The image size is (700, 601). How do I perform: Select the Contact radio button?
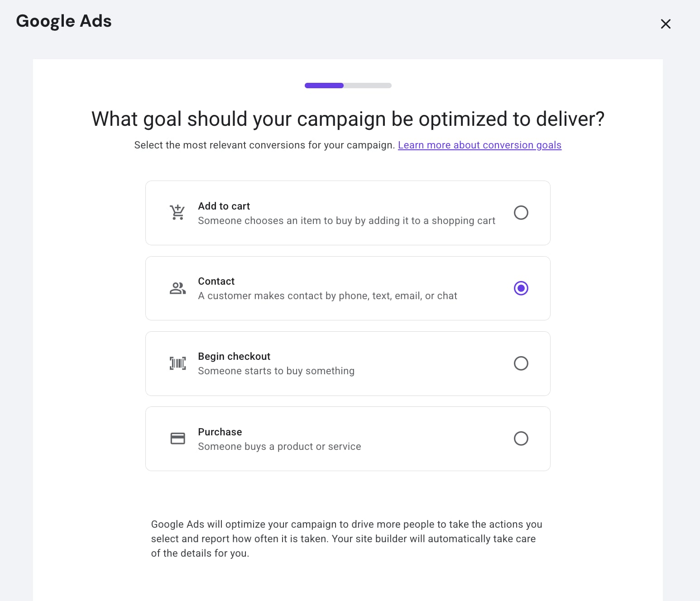[521, 288]
